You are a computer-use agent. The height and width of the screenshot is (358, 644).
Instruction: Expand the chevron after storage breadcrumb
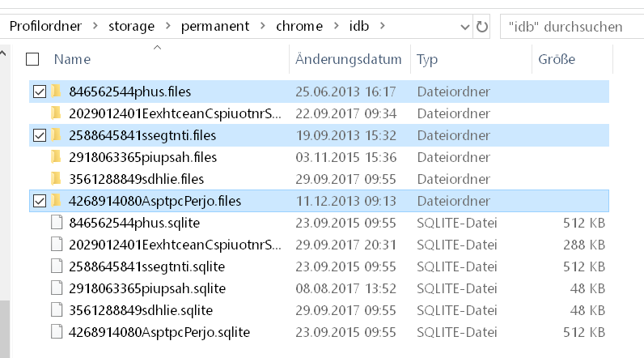click(167, 26)
